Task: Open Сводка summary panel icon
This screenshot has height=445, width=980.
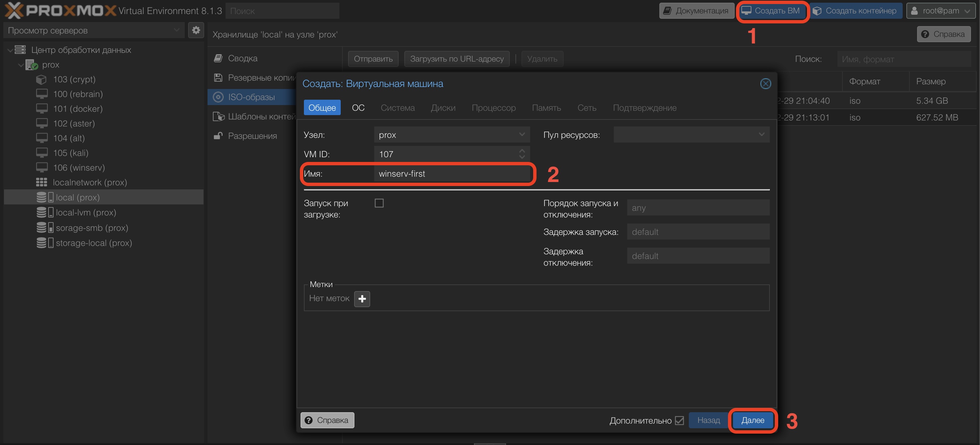Action: [x=218, y=58]
